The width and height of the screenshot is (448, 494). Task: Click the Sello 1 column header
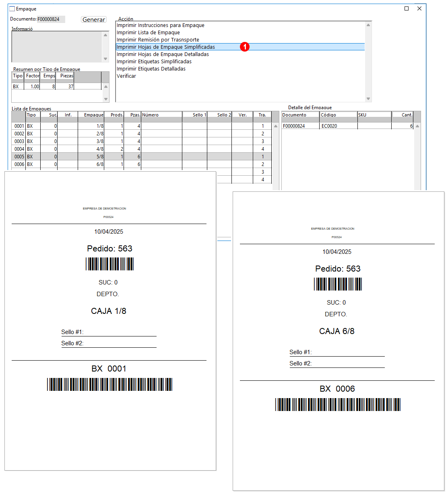195,115
